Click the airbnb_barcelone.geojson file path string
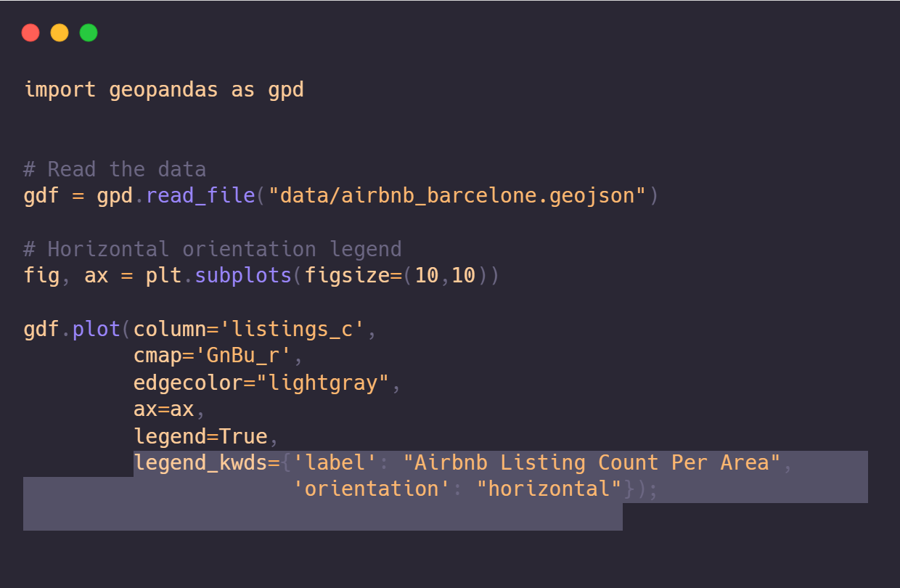Image resolution: width=900 pixels, height=588 pixels. 457,196
